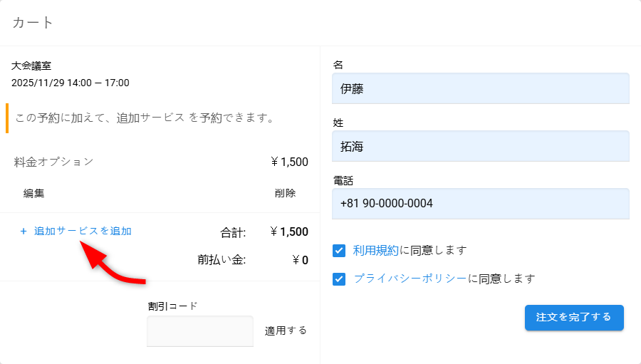
Task: Click the 前払い金 amount ¥0
Action: click(300, 260)
